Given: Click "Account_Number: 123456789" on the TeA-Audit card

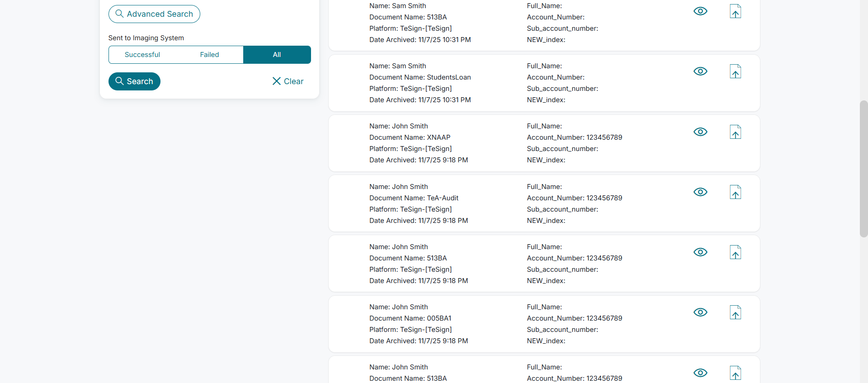Looking at the screenshot, I should (574, 198).
